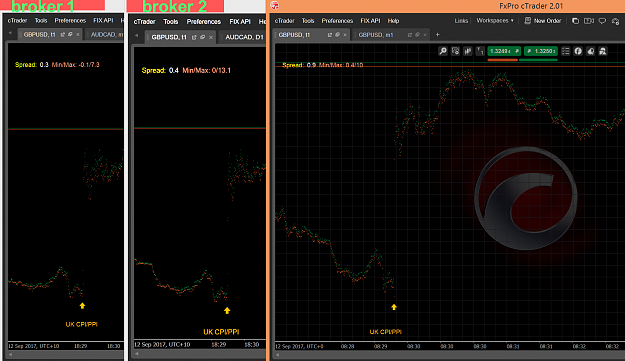Open FIX API menu in broker 1 window
This screenshot has height=361, width=625.
[x=103, y=20]
